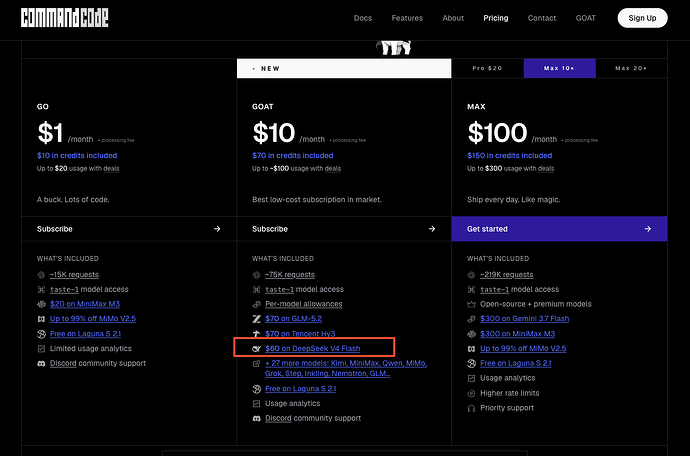This screenshot has width=690, height=456.
Task: Open Free on Laguna S 2.1 in MAX
Action: pyautogui.click(x=516, y=364)
